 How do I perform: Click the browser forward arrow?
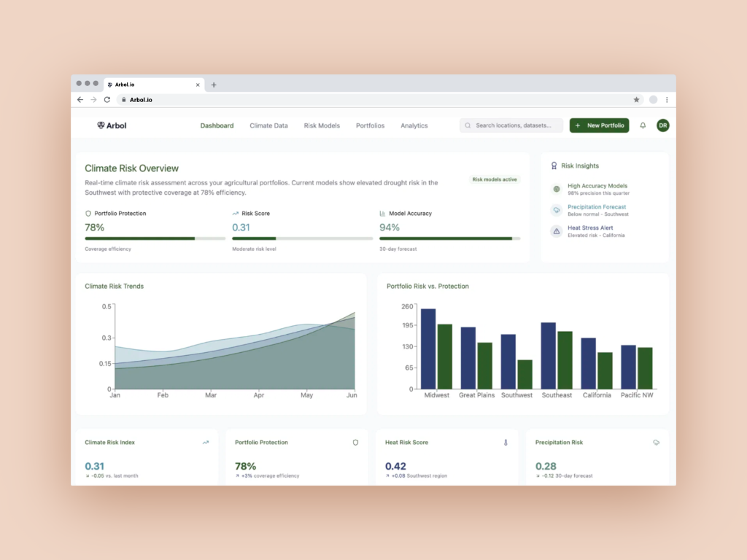pos(93,99)
